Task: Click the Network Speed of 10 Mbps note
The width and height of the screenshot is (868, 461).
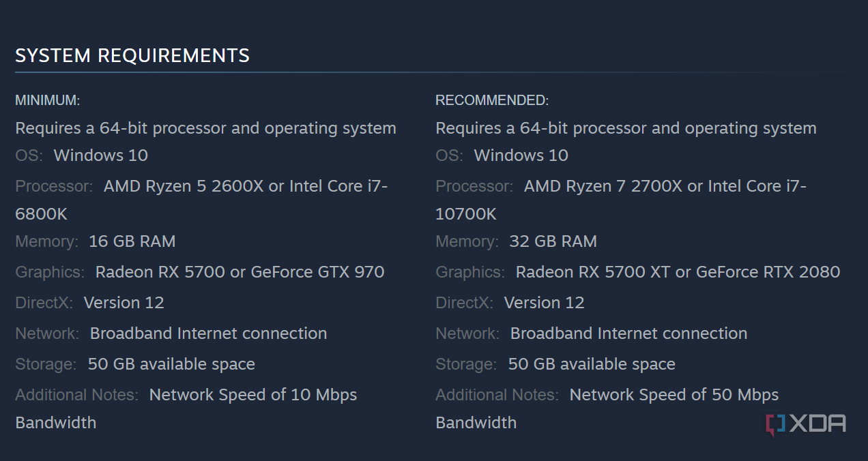Action: (x=252, y=395)
